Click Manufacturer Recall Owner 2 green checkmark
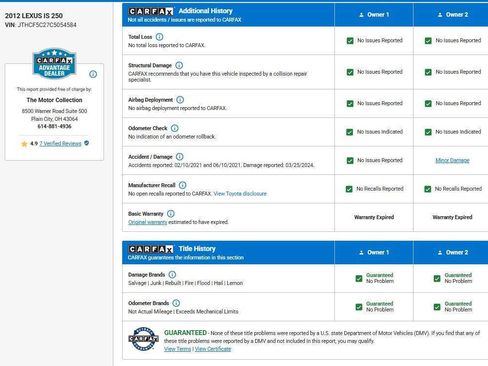 428,189
